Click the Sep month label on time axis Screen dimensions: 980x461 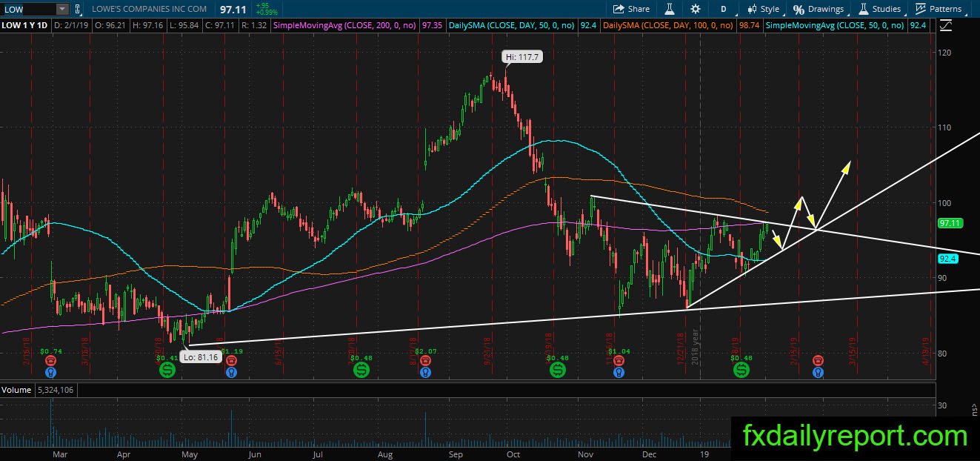[x=456, y=454]
